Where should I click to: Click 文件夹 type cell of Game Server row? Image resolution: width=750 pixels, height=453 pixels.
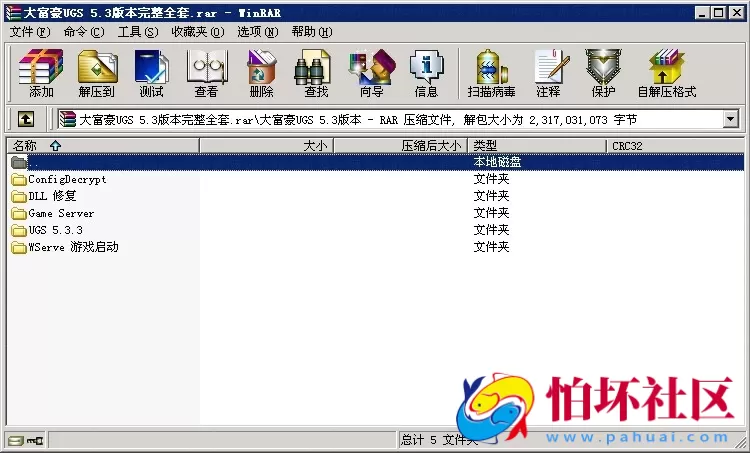(x=491, y=213)
